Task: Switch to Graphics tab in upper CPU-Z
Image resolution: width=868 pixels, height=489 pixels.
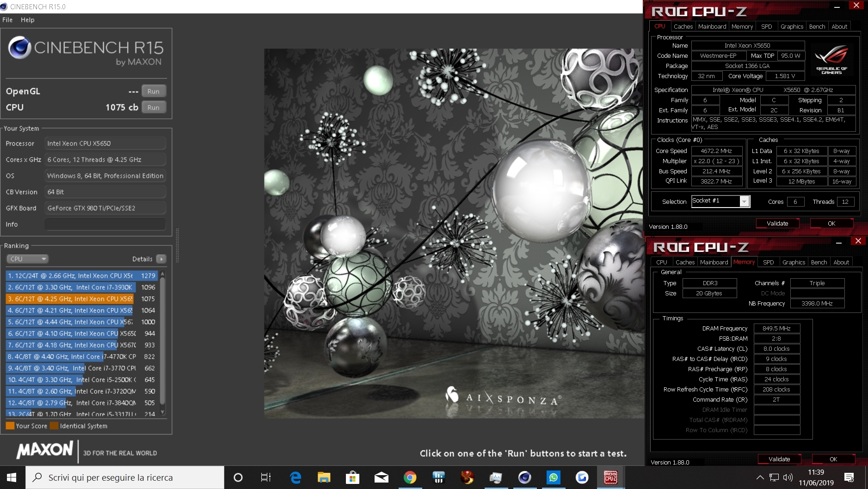Action: [x=792, y=26]
